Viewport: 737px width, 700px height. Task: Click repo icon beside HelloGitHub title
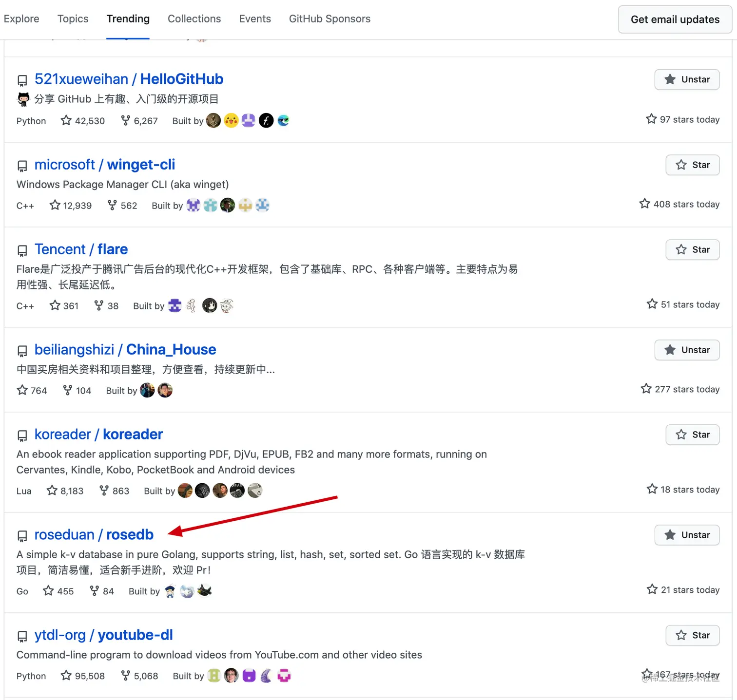coord(22,80)
